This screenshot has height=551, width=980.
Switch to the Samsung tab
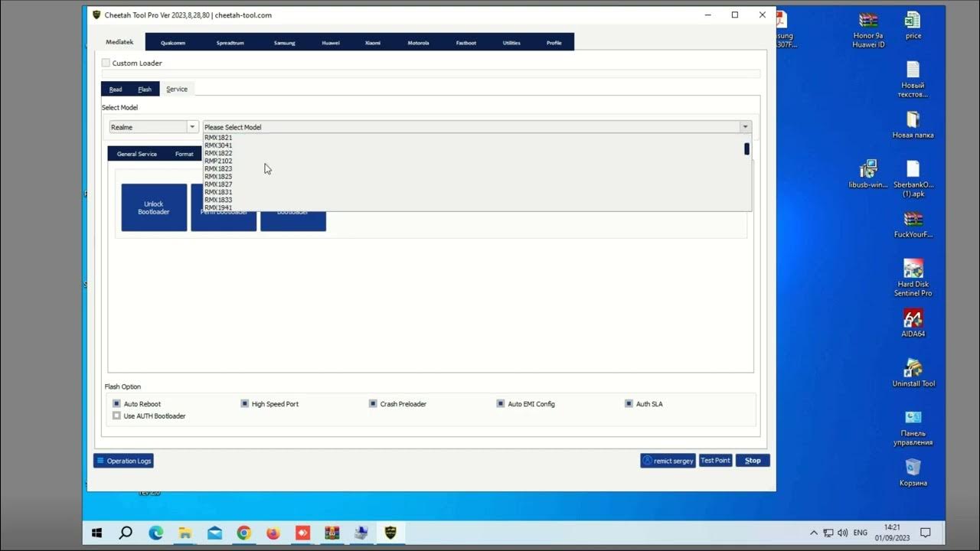click(x=284, y=43)
